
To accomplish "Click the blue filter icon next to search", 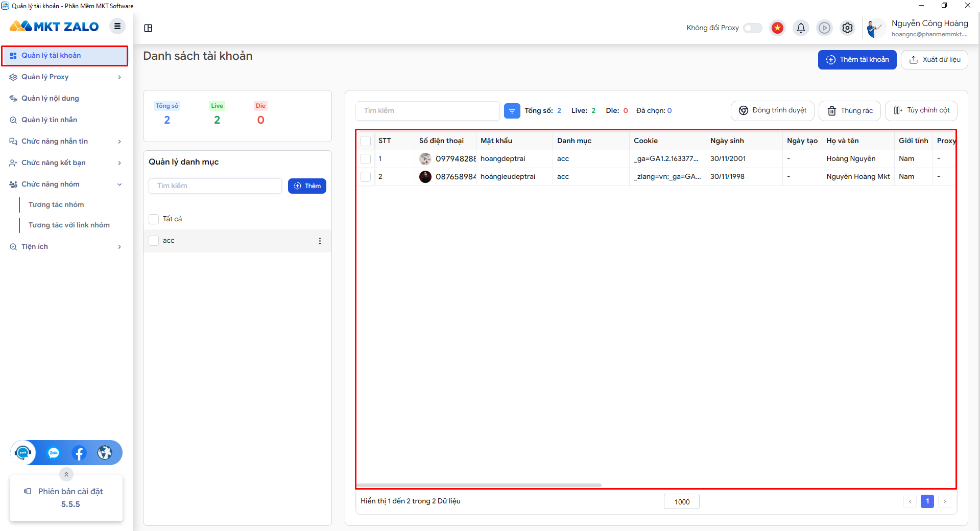I will coord(512,110).
